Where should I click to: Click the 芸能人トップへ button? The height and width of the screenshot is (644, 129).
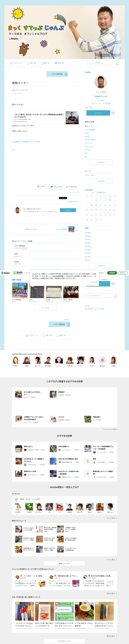tap(64, 563)
